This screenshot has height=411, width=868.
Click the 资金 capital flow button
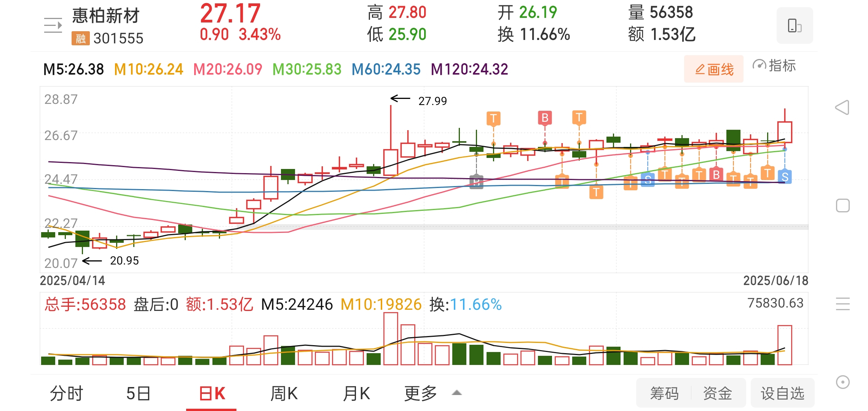[x=717, y=393]
